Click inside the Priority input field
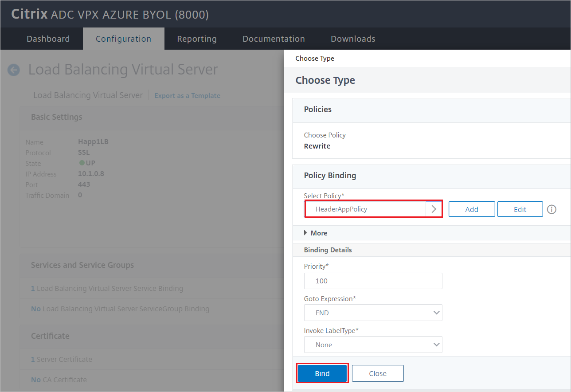 click(x=373, y=281)
